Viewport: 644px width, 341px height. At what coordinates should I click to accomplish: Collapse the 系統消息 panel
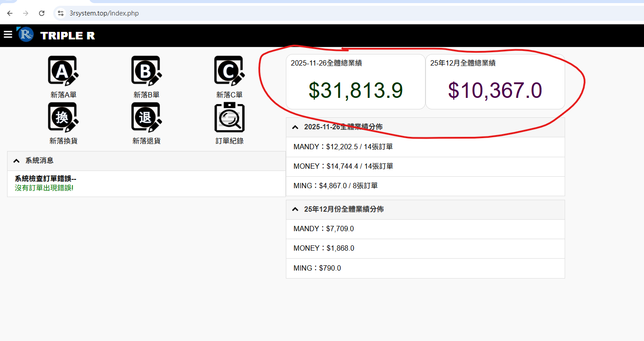(17, 161)
